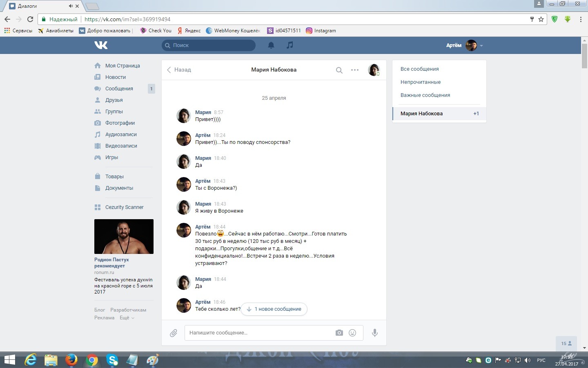Show Все сообщения filter
This screenshot has width=588, height=368.
(420, 69)
